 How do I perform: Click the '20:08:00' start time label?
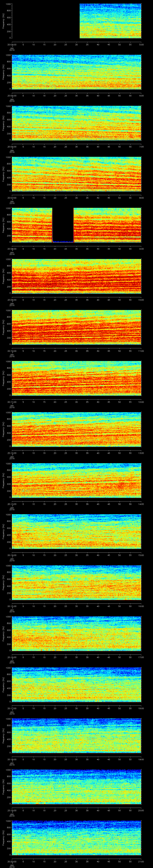pyautogui.click(x=12, y=249)
